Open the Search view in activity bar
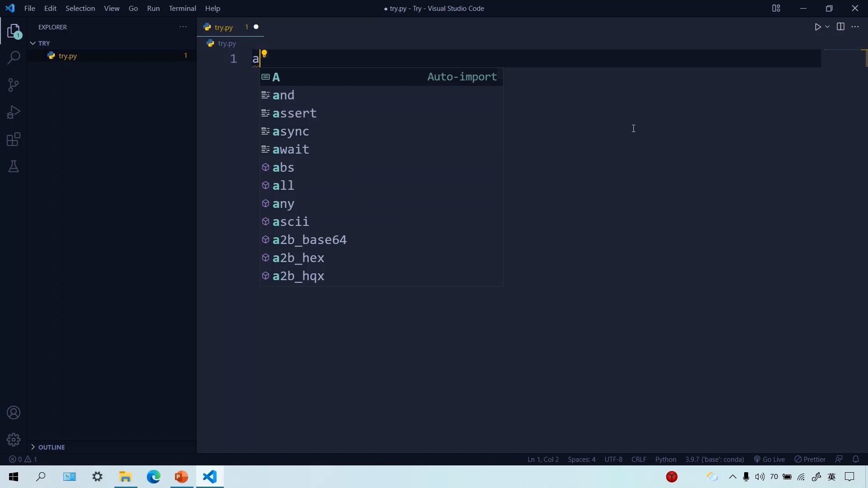The height and width of the screenshot is (488, 868). (14, 58)
